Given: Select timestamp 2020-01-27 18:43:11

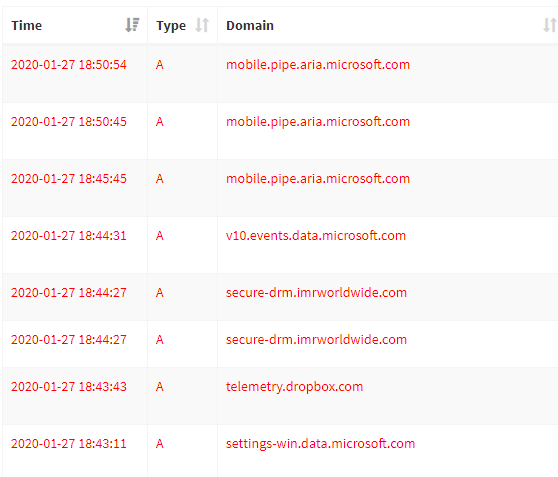Looking at the screenshot, I should tap(69, 444).
